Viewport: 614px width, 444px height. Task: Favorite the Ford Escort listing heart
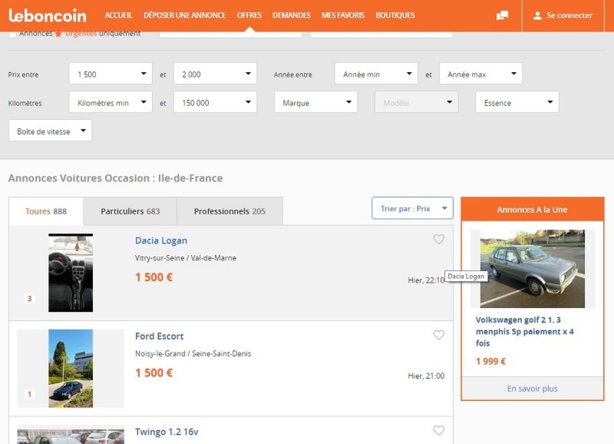point(438,335)
